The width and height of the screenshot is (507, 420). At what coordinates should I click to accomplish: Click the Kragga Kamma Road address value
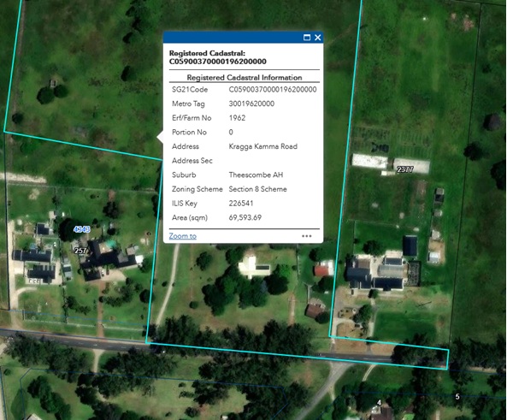coord(262,146)
